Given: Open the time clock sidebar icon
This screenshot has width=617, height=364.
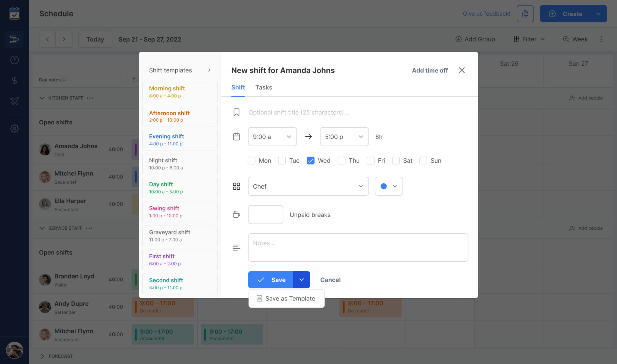Looking at the screenshot, I should (14, 60).
